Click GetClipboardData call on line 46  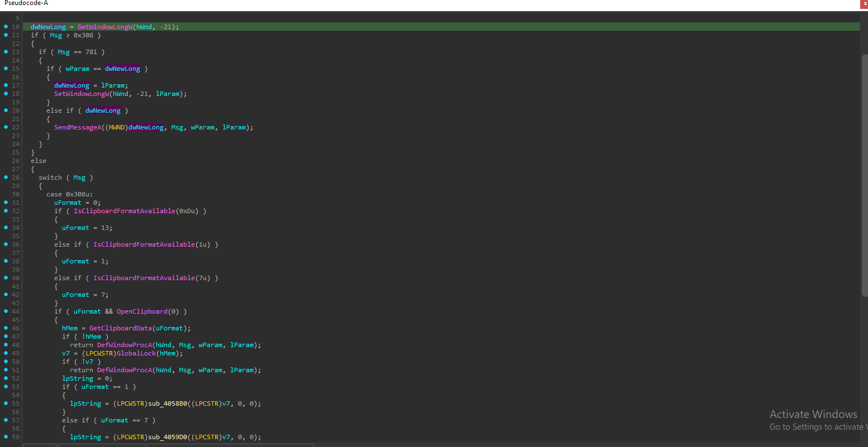pyautogui.click(x=121, y=328)
